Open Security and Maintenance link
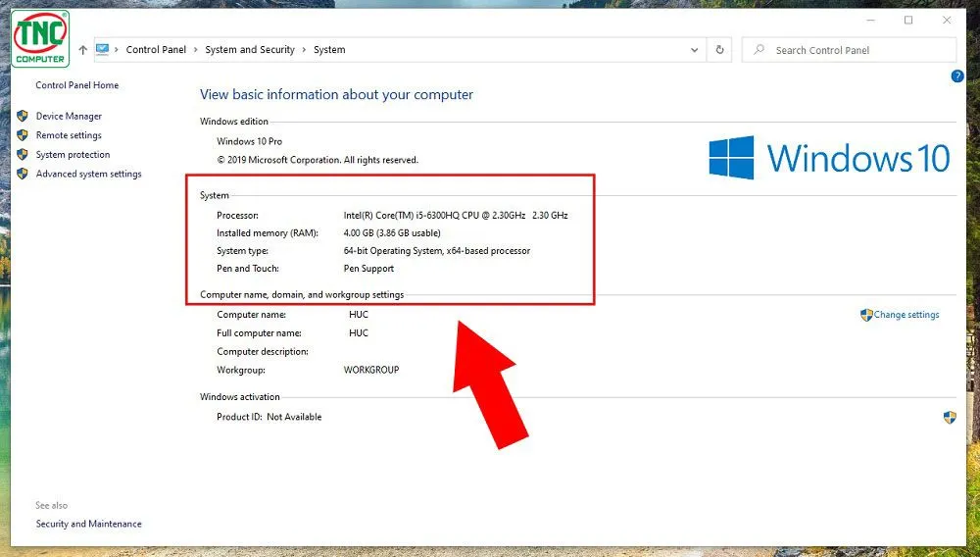Screen dimensions: 980x557 [x=88, y=524]
